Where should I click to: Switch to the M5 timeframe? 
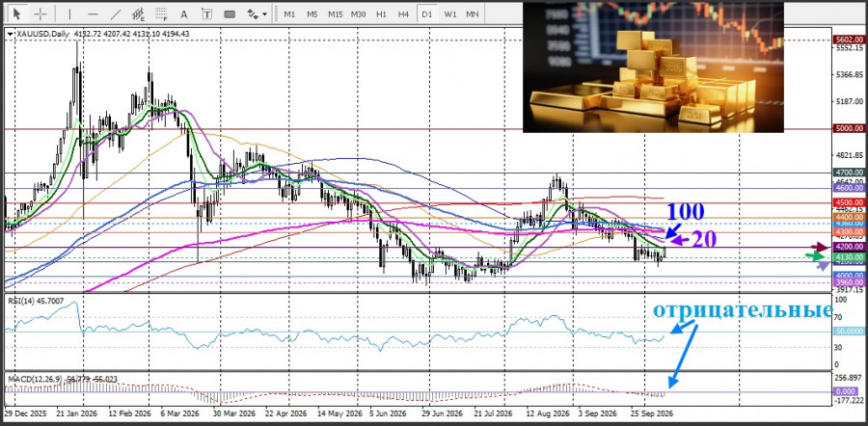click(x=312, y=14)
